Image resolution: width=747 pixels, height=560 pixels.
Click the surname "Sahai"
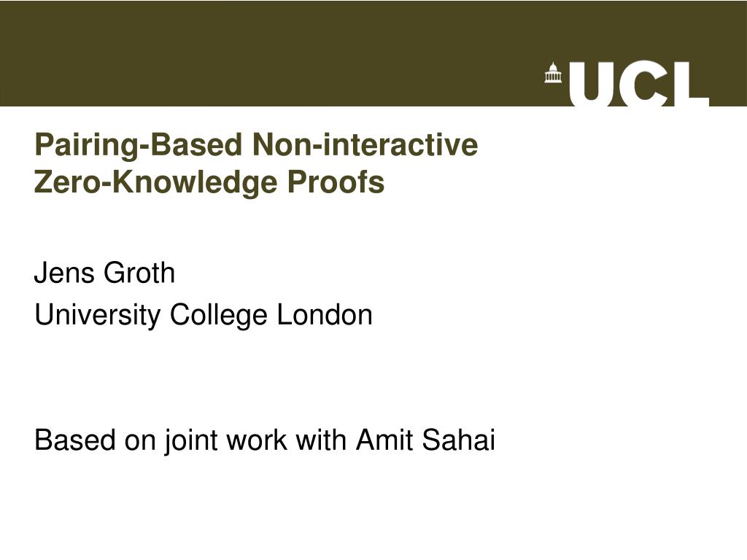454,440
